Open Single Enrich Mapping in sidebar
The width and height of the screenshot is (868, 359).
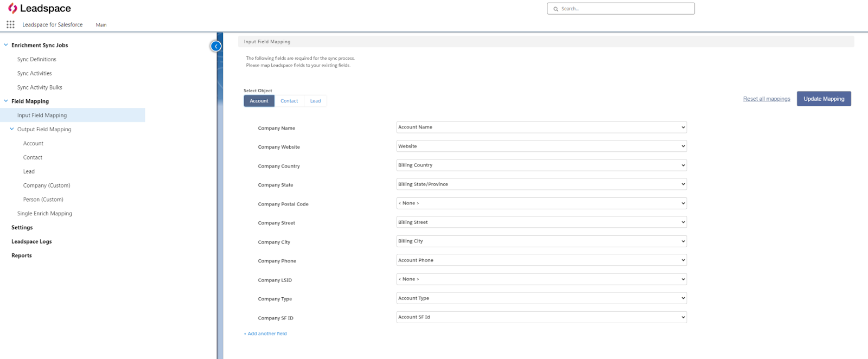(x=44, y=214)
